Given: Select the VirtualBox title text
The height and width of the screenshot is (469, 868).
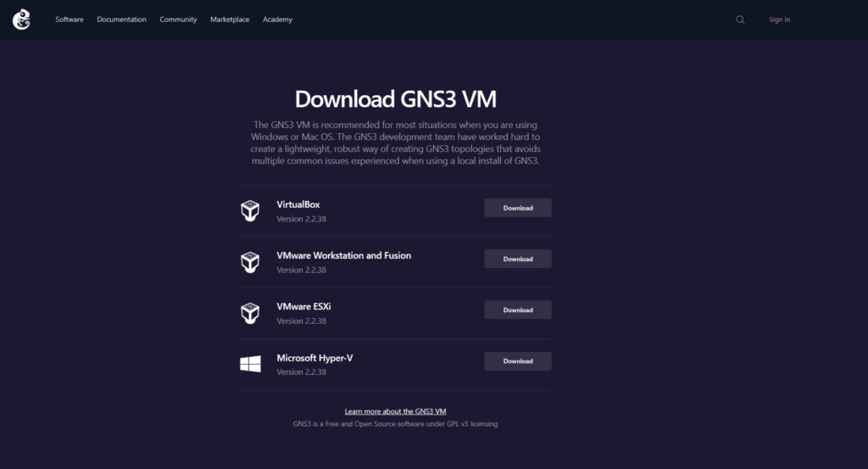Looking at the screenshot, I should (x=298, y=204).
